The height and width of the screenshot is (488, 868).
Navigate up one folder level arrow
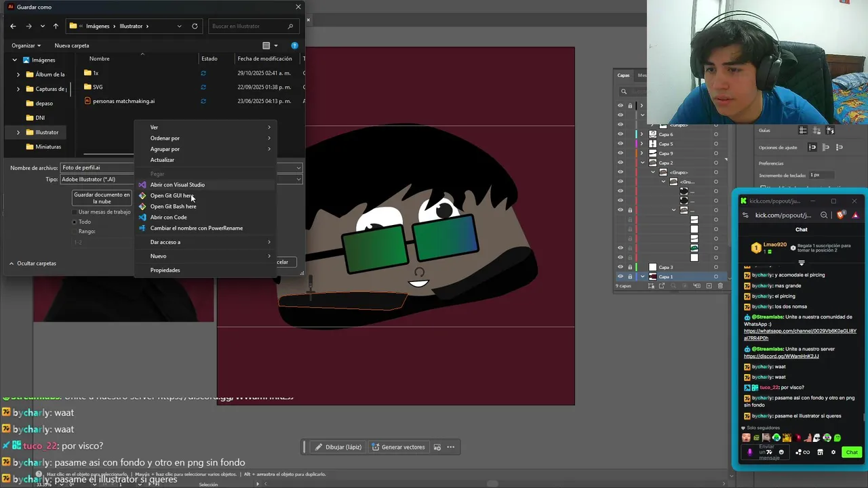[x=56, y=26]
